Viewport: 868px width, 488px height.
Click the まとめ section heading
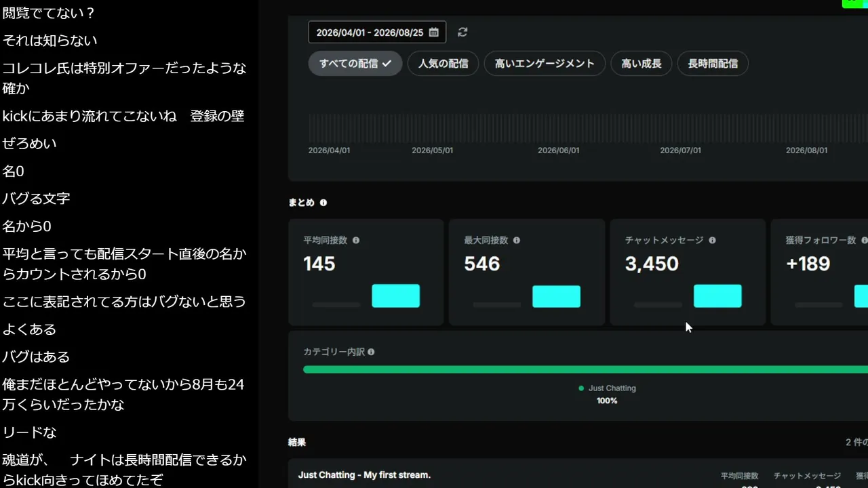pos(302,203)
